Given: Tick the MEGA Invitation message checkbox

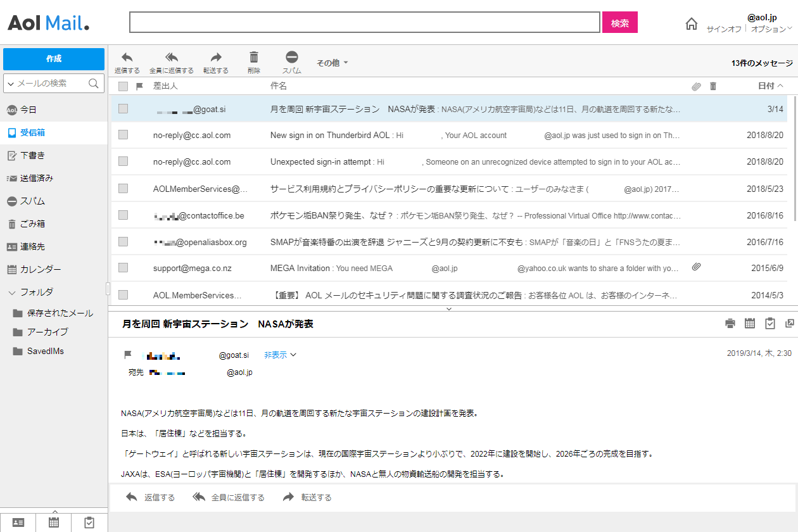Looking at the screenshot, I should 123,268.
